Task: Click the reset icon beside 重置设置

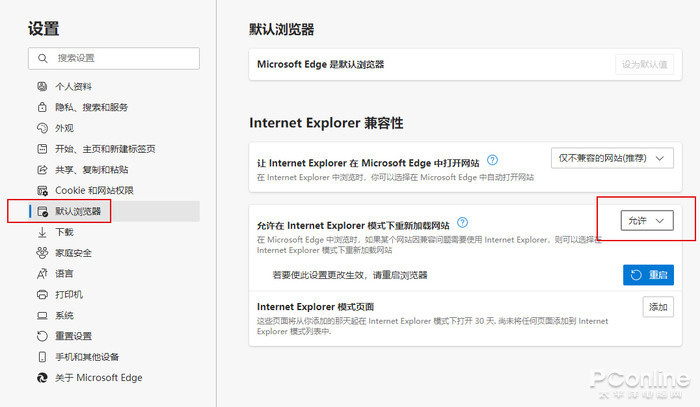Action: (x=42, y=336)
